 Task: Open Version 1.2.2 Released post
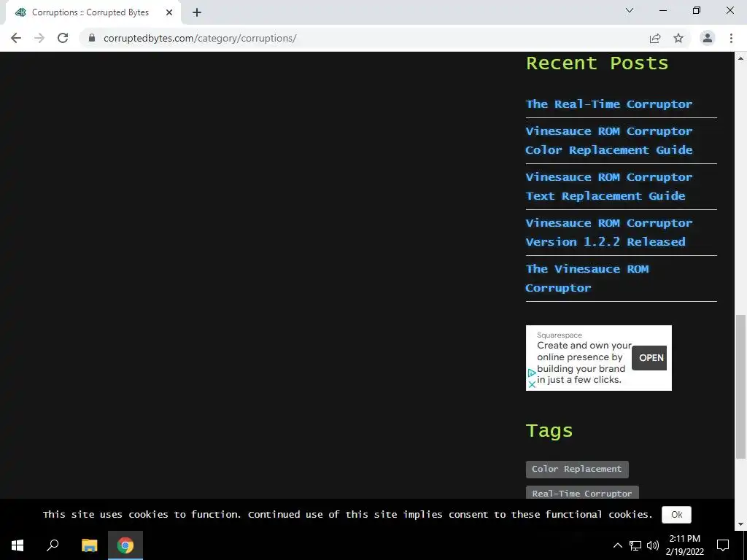click(x=609, y=233)
